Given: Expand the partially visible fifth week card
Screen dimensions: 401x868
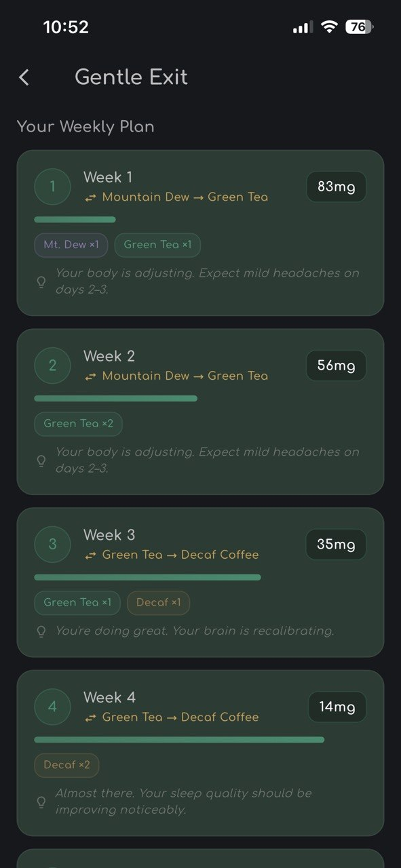Looking at the screenshot, I should pos(200,861).
